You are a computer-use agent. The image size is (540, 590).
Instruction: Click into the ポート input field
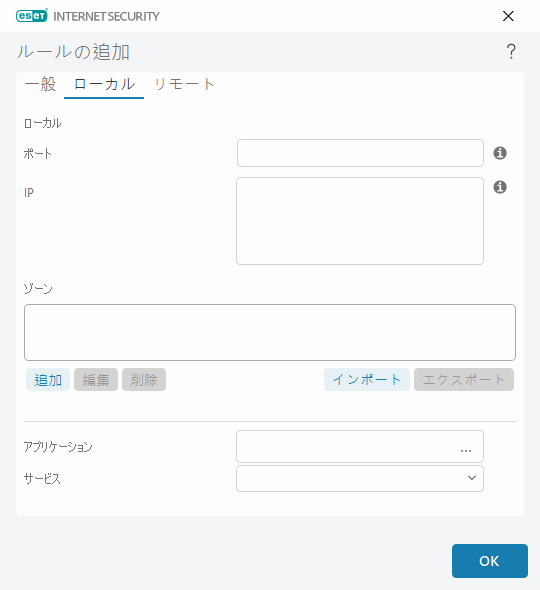coord(360,153)
